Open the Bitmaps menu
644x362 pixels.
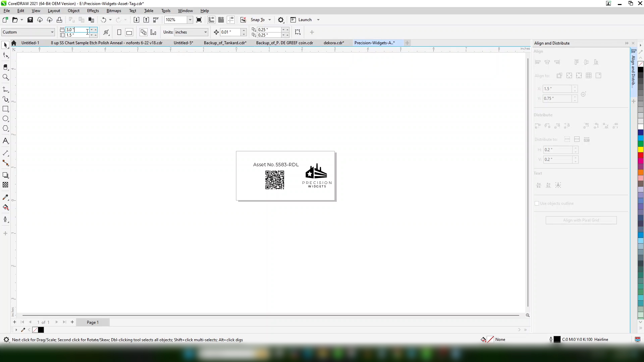[114, 10]
